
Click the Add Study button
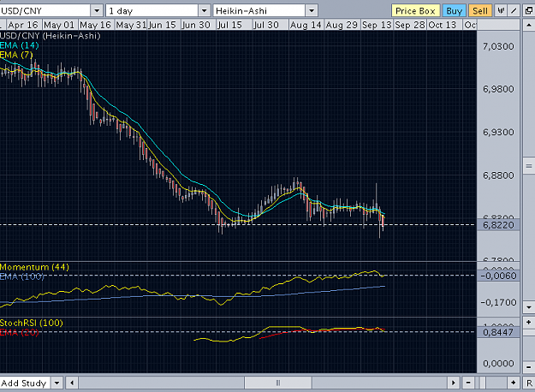coord(25,383)
